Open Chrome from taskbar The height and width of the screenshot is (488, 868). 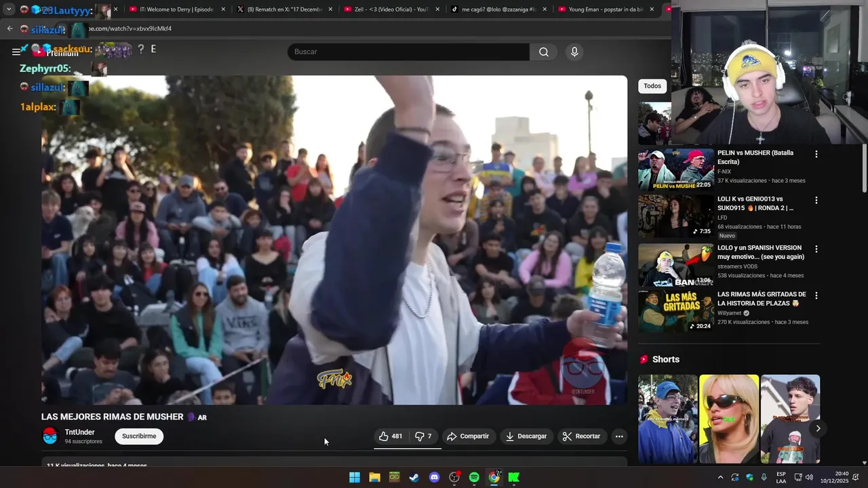point(494,477)
